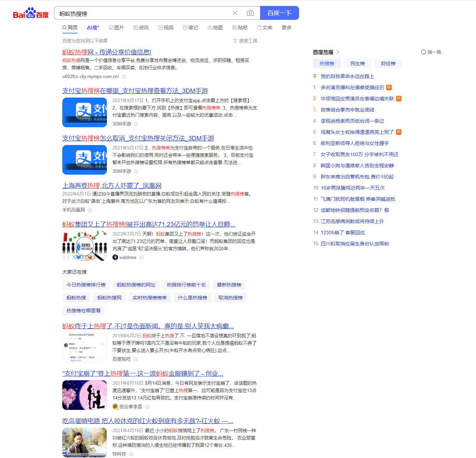Focus the search input containing 蚂蚁热搜榜

143,13
